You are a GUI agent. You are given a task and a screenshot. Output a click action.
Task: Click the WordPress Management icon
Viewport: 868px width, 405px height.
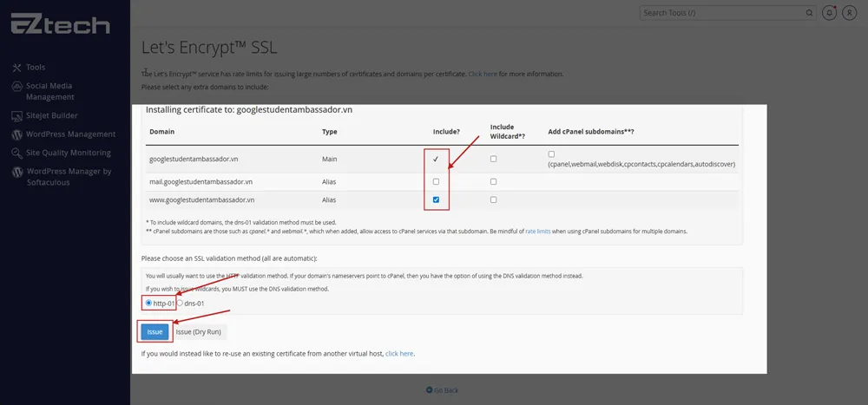(x=16, y=134)
